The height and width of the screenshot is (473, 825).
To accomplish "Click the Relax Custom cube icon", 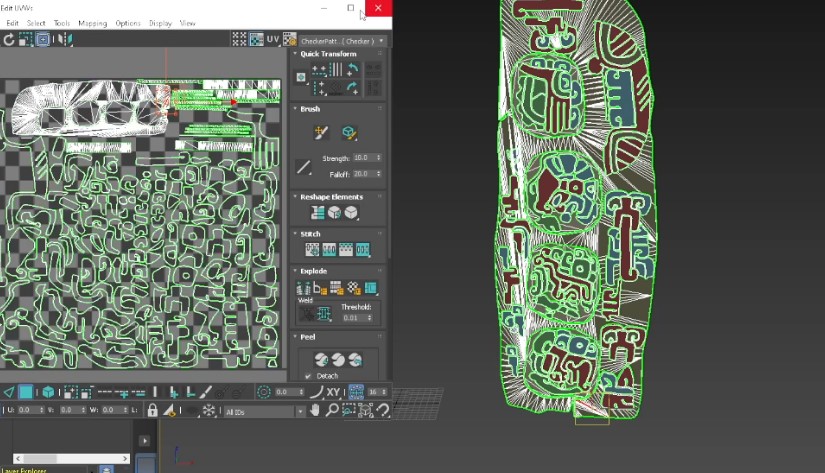I will coord(351,213).
